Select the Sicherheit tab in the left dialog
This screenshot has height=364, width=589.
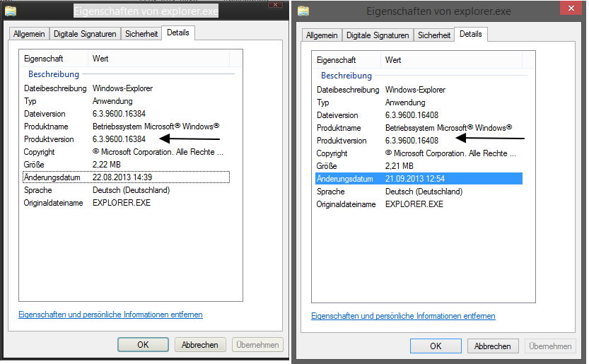(x=141, y=33)
